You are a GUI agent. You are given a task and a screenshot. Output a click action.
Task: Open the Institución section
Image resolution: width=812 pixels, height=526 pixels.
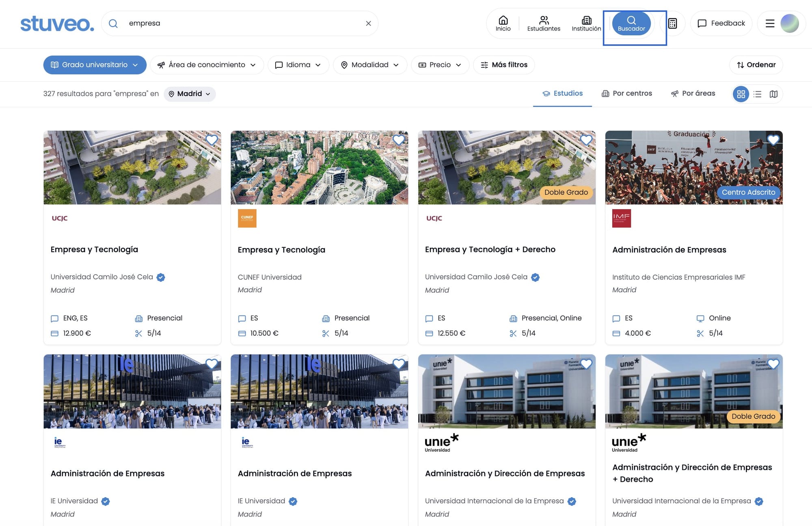586,24
